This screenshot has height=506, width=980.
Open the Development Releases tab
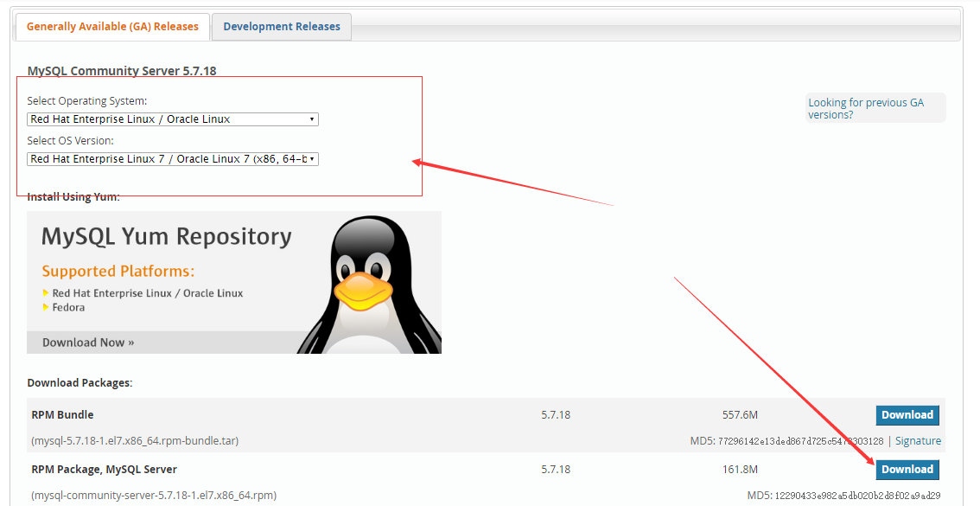coord(282,27)
